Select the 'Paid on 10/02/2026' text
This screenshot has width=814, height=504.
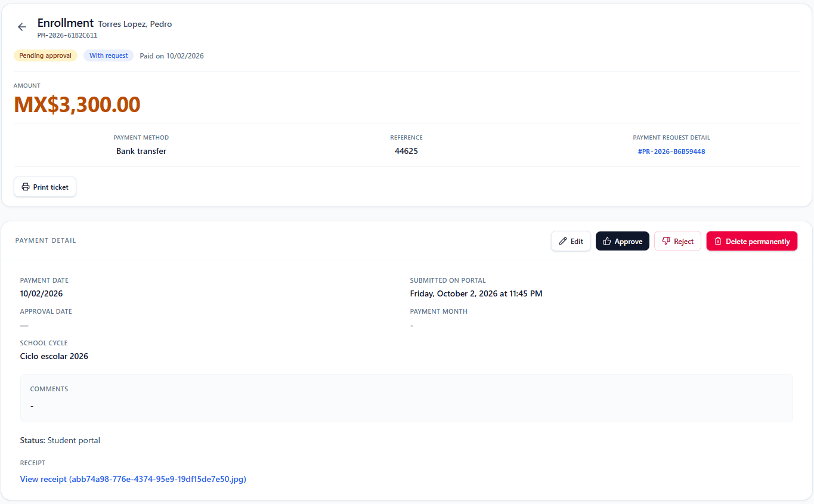tap(172, 56)
